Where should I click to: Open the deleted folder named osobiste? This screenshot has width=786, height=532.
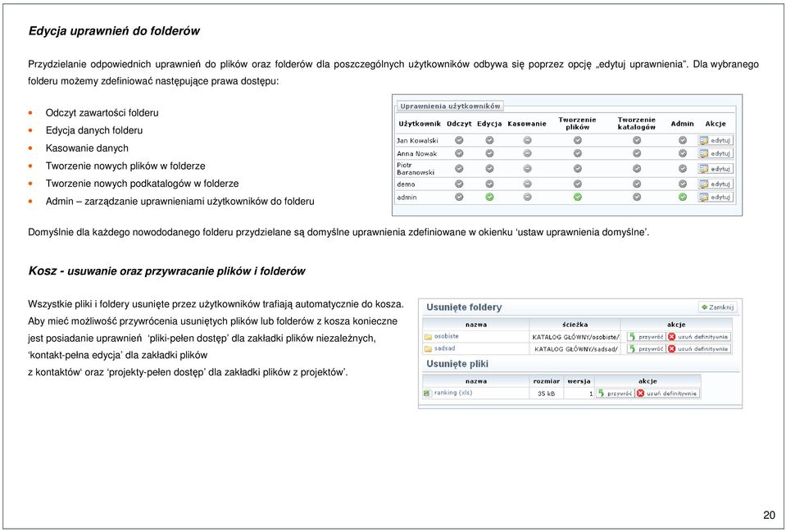point(446,336)
